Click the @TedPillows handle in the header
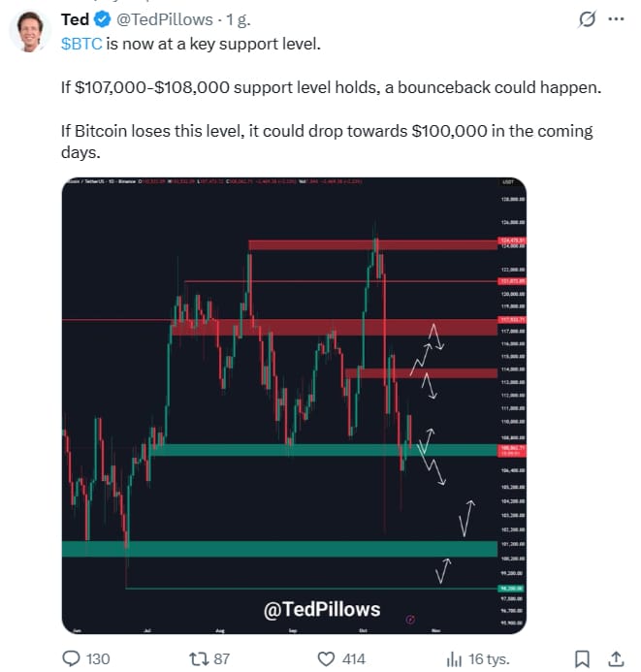 click(167, 19)
